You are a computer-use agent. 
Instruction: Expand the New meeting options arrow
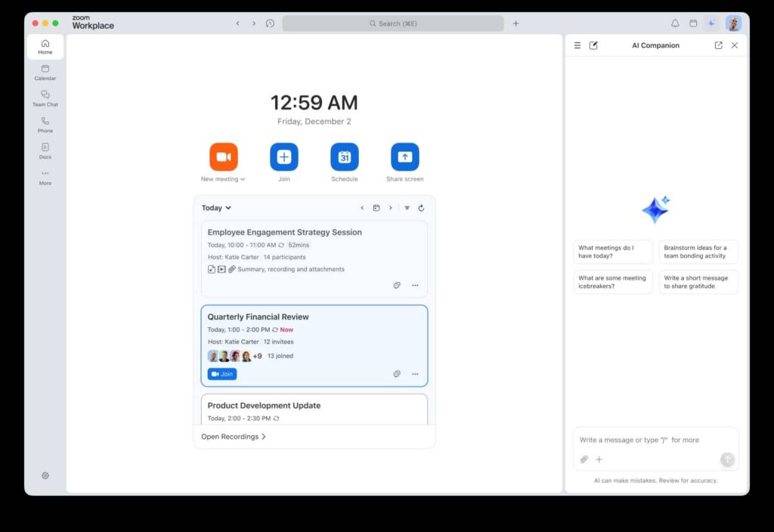click(x=243, y=180)
